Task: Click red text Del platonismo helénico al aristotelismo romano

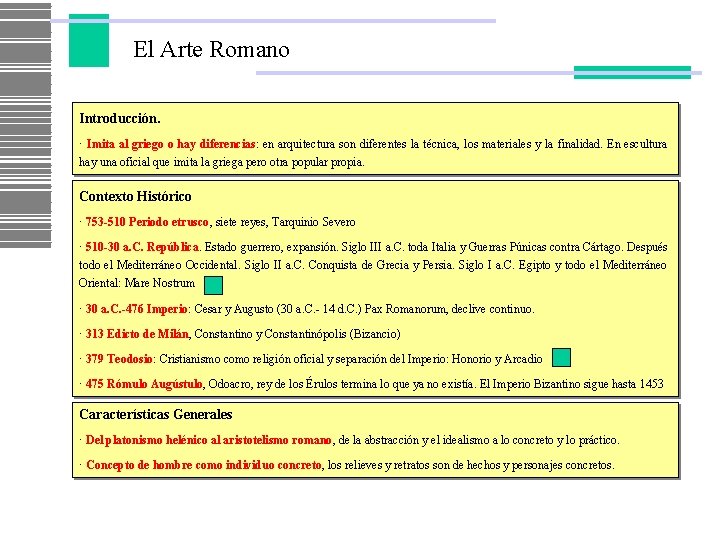Action: pos(208,440)
